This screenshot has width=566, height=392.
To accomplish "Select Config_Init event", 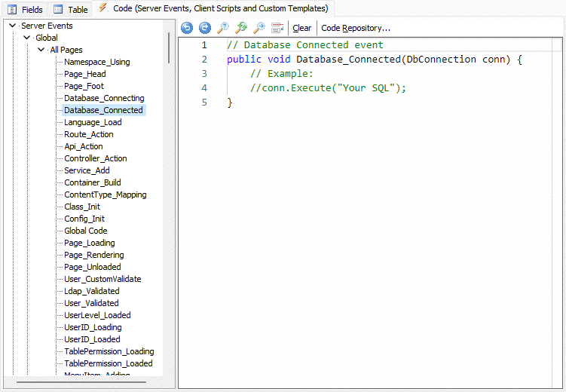I will (84, 219).
